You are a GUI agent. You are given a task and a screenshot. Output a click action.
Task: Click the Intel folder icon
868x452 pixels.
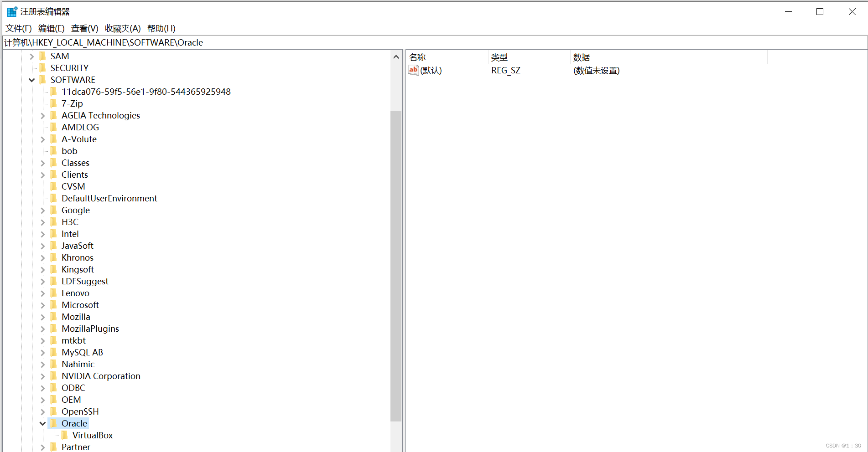pos(54,234)
